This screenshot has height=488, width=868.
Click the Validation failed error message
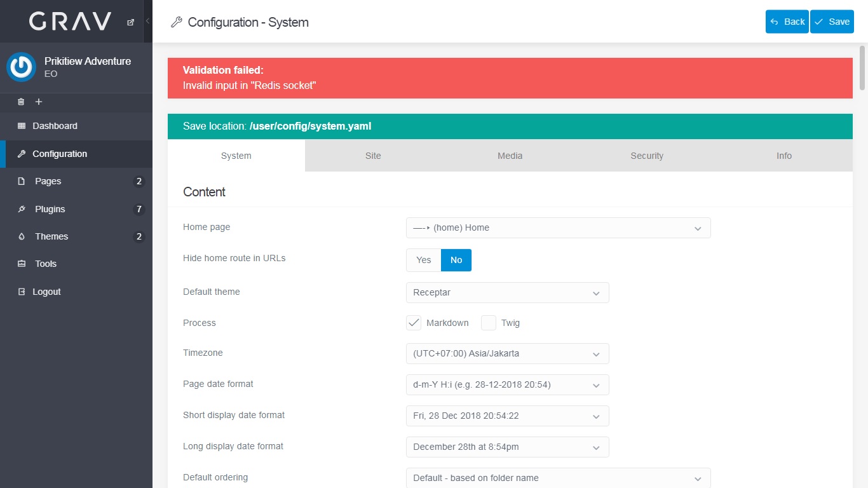pyautogui.click(x=510, y=78)
